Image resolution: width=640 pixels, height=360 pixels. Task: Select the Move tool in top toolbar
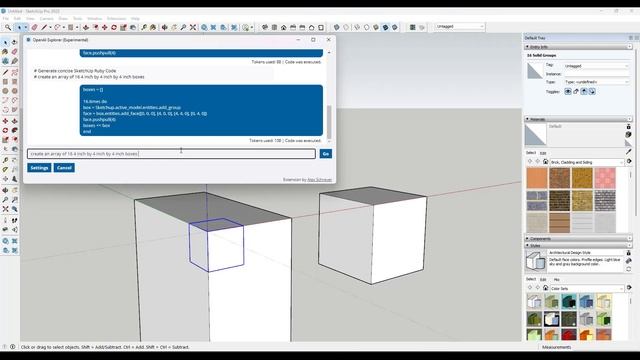105,27
